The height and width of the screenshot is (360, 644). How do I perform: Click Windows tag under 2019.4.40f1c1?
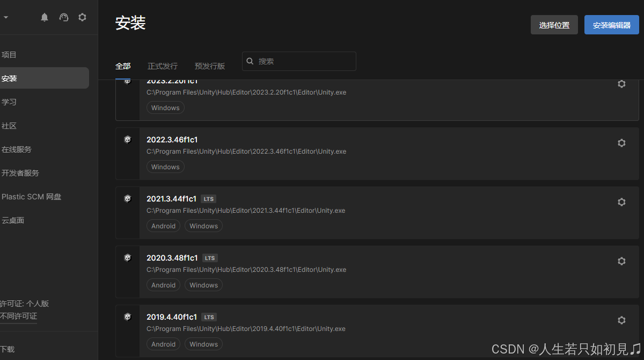click(x=204, y=344)
